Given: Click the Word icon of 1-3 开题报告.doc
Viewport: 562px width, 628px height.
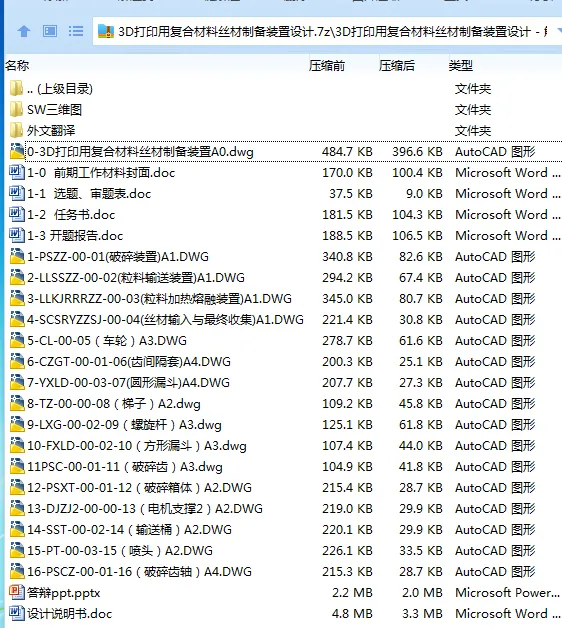Looking at the screenshot, I should pyautogui.click(x=17, y=236).
